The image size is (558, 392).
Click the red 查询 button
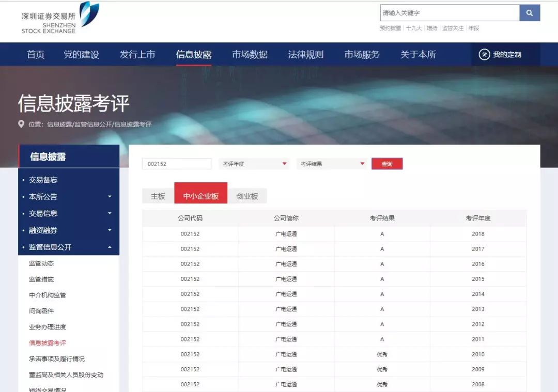point(387,164)
